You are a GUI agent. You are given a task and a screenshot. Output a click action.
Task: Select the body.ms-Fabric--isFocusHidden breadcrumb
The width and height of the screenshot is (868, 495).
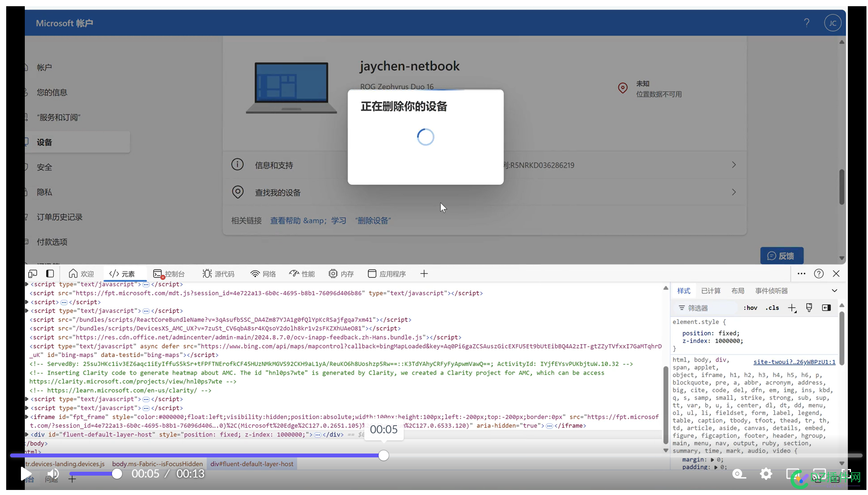[x=157, y=464]
